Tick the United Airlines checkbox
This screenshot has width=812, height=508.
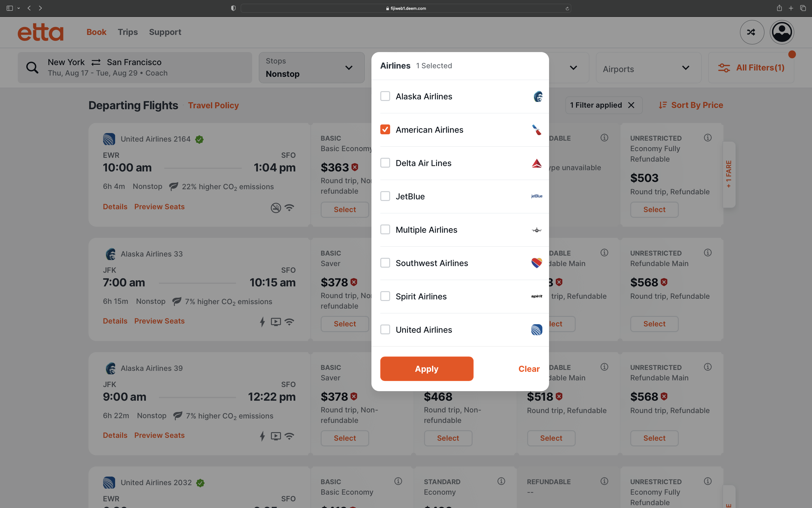click(385, 329)
